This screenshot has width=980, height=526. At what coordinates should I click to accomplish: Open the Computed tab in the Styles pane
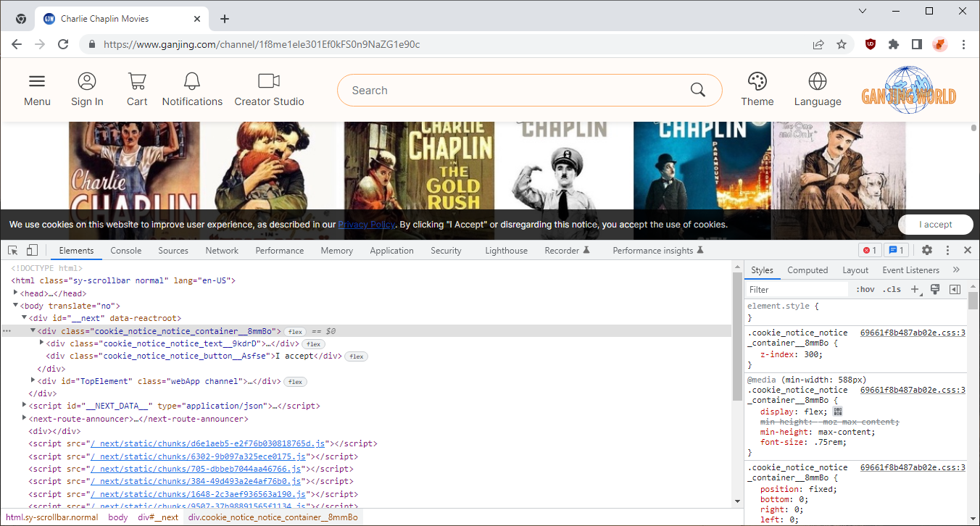pyautogui.click(x=807, y=270)
